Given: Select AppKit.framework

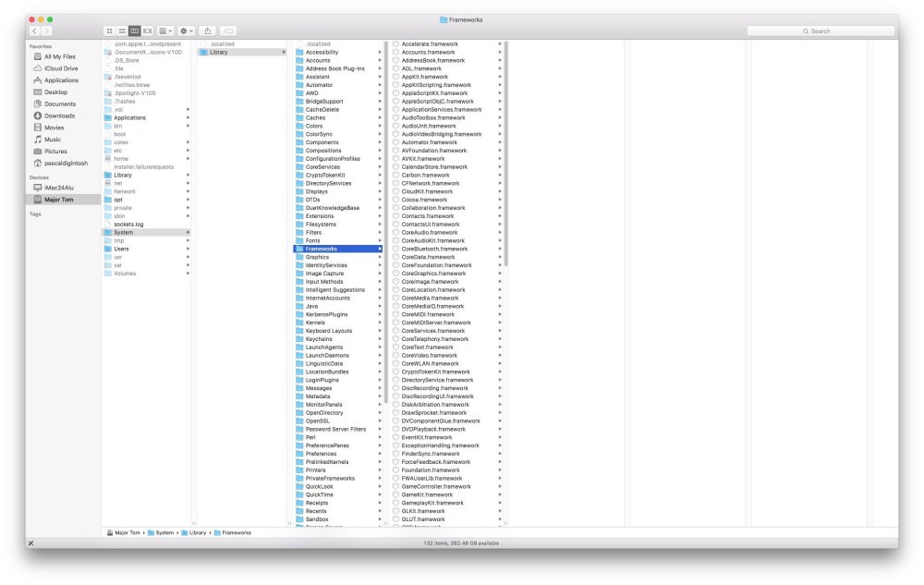Looking at the screenshot, I should pos(446,77).
